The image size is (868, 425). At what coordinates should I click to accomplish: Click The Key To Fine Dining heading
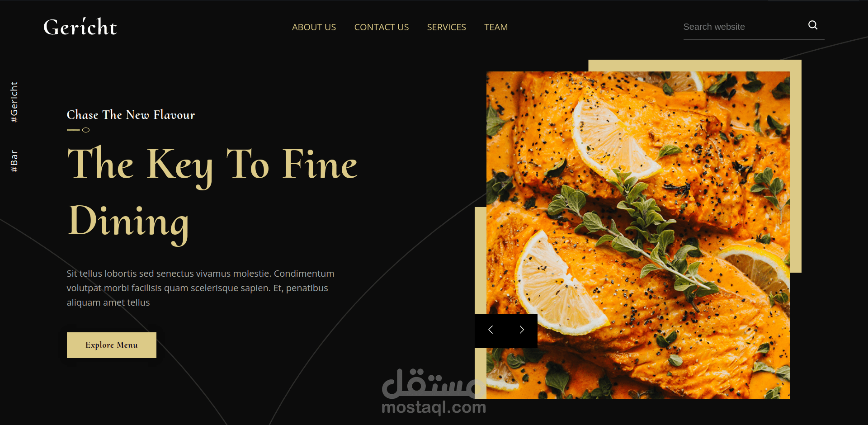(x=212, y=192)
